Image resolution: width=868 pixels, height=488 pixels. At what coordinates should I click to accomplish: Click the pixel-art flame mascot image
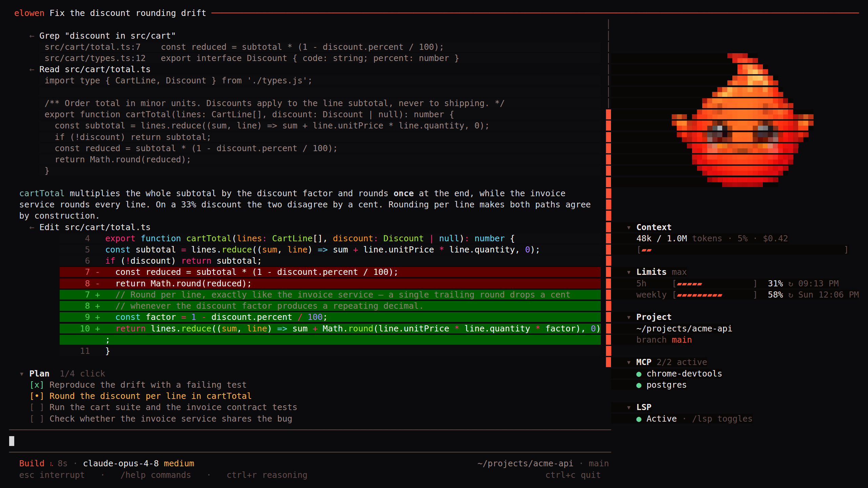tap(743, 120)
